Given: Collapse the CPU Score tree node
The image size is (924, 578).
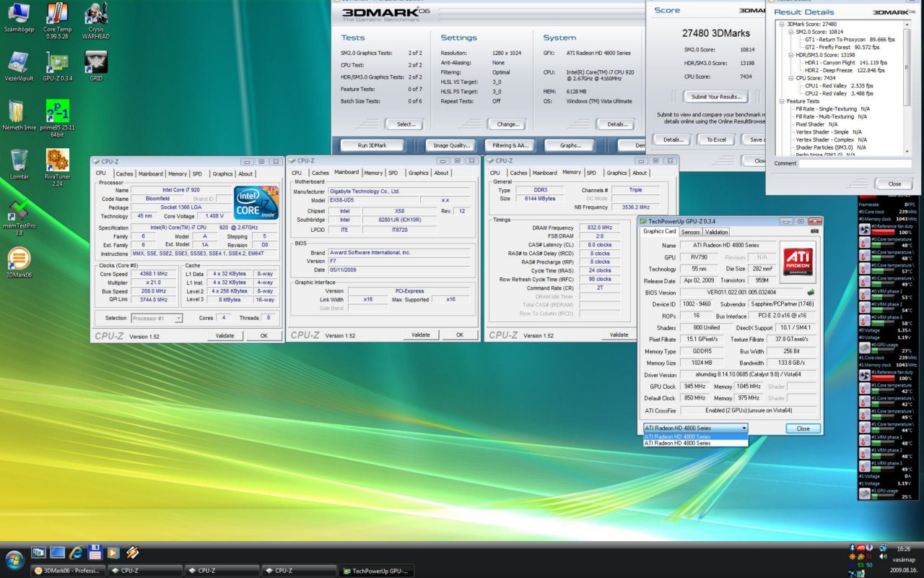Looking at the screenshot, I should pos(790,78).
